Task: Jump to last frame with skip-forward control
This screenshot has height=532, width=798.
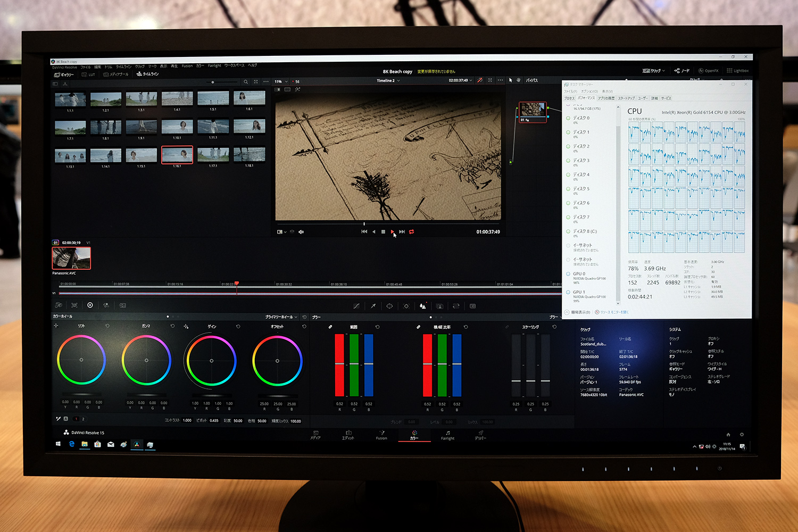Action: [x=402, y=232]
